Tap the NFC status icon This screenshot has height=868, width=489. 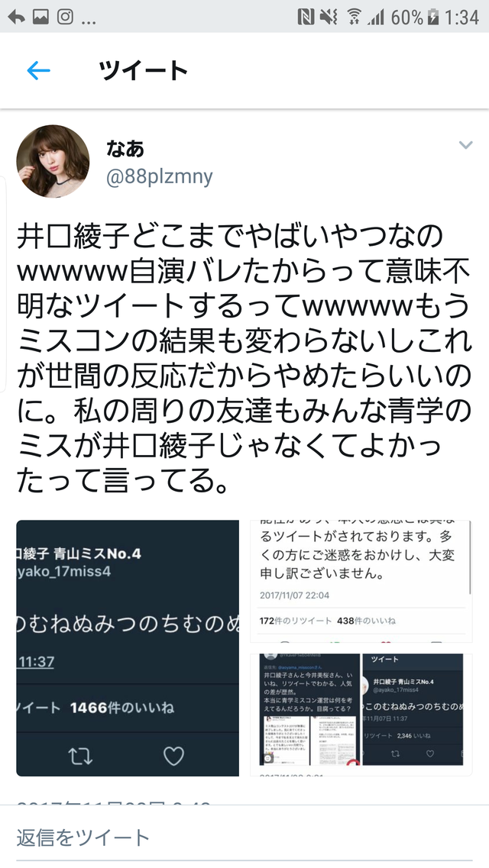coord(305,17)
